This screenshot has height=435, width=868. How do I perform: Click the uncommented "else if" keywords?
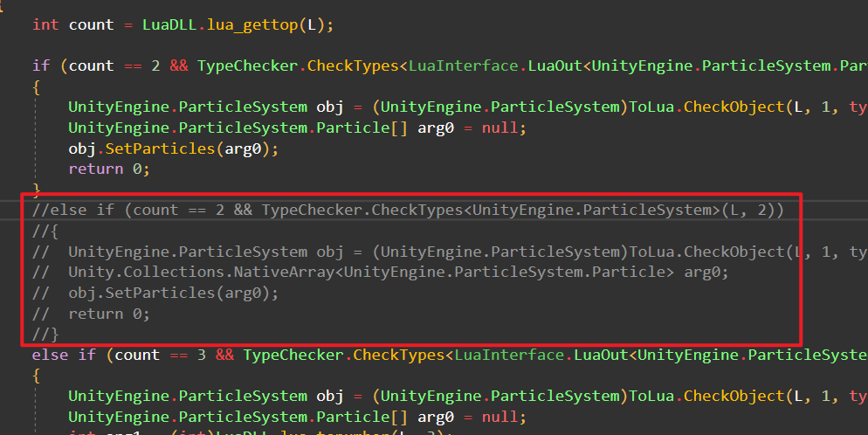pyautogui.click(x=64, y=355)
